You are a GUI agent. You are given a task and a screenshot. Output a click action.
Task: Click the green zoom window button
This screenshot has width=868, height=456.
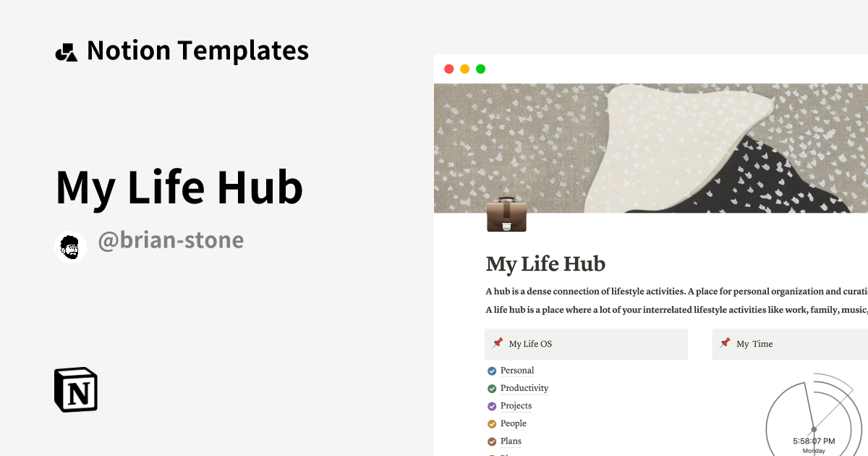click(x=480, y=68)
